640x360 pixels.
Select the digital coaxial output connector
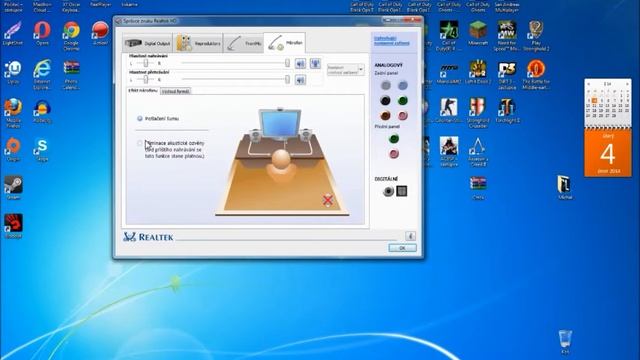(x=388, y=191)
